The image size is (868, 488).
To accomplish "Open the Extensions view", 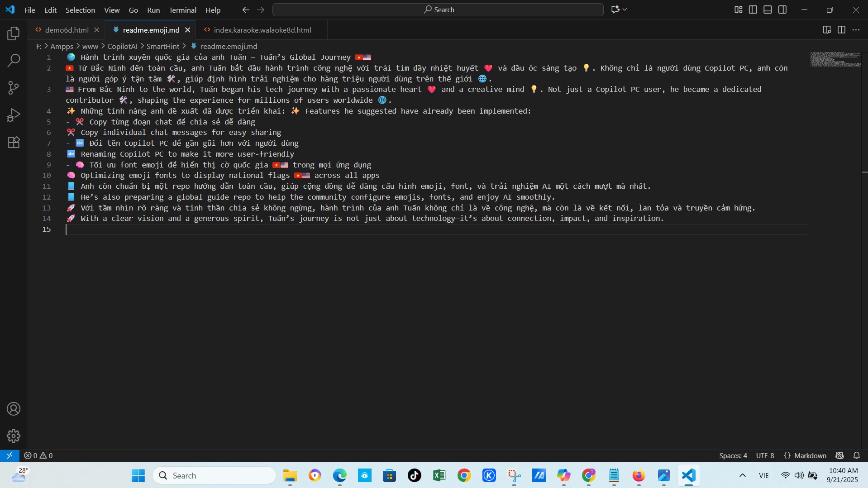I will point(14,142).
